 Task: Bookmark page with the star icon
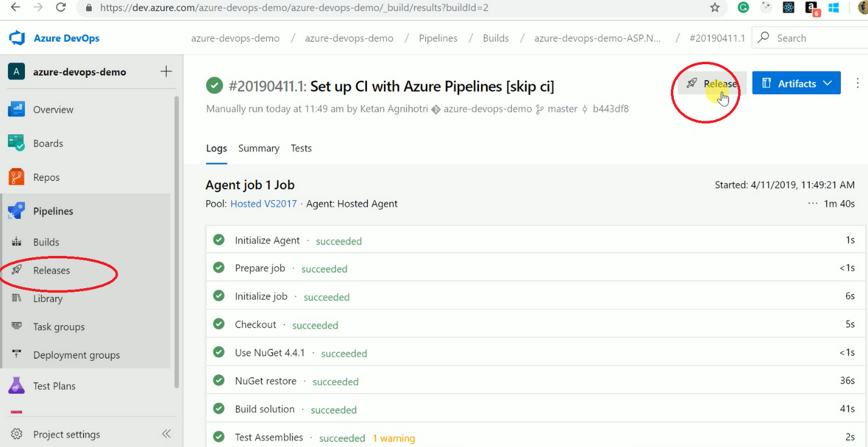[715, 8]
